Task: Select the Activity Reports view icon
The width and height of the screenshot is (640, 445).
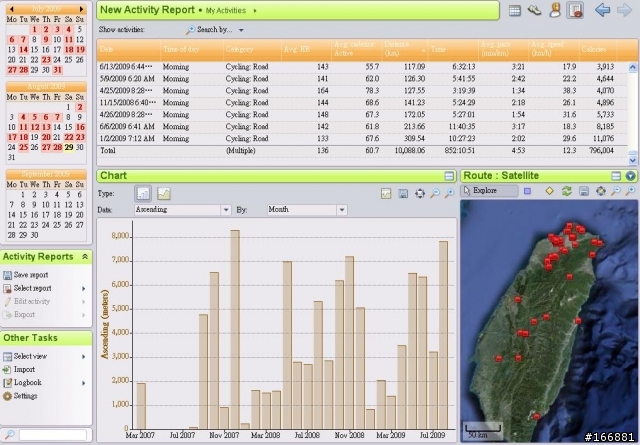Action: pos(575,10)
